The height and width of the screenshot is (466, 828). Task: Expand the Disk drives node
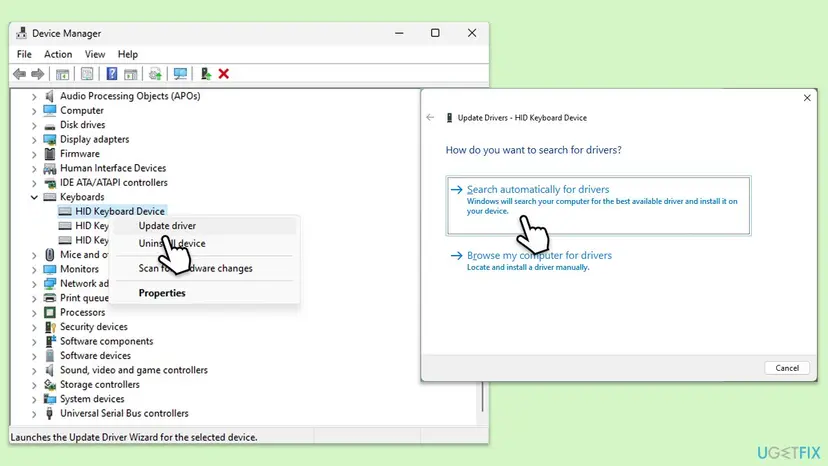[x=34, y=125]
